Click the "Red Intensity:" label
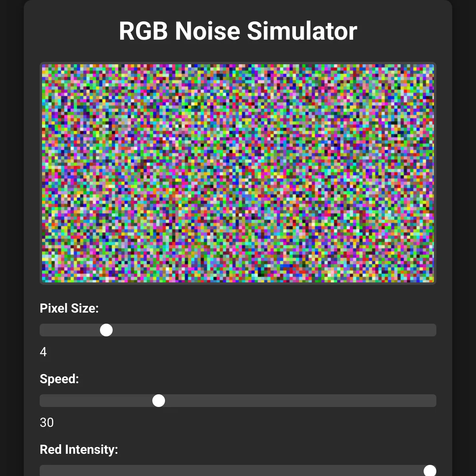The image size is (476, 476). pos(79,449)
